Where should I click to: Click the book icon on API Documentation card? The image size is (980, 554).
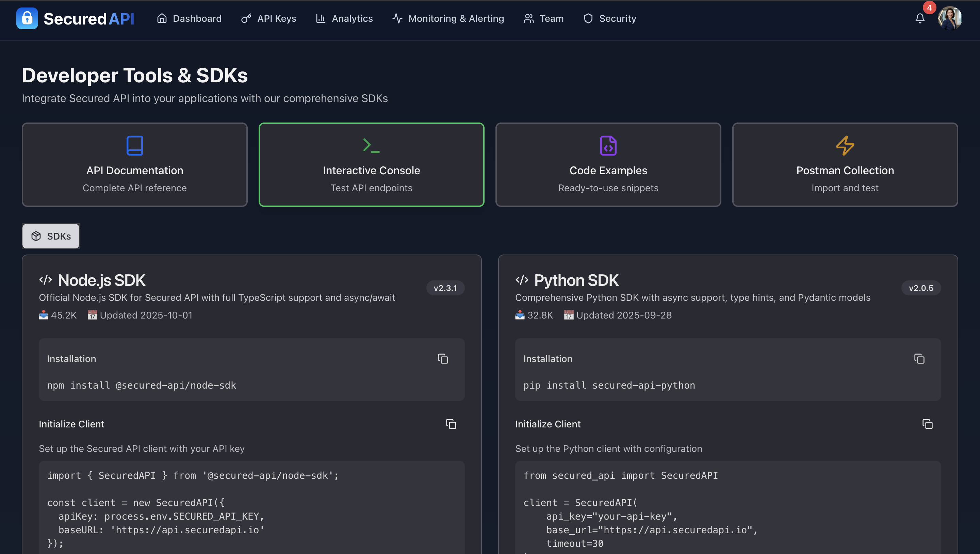pyautogui.click(x=135, y=145)
